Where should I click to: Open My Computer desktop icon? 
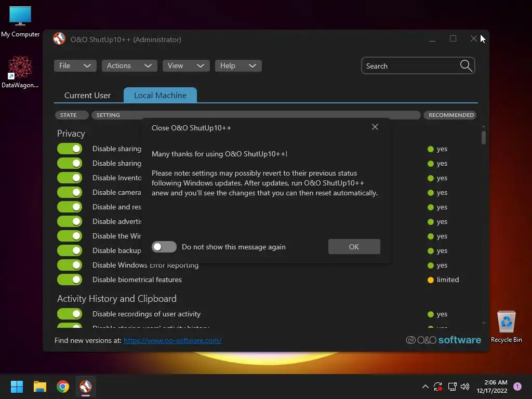click(20, 22)
